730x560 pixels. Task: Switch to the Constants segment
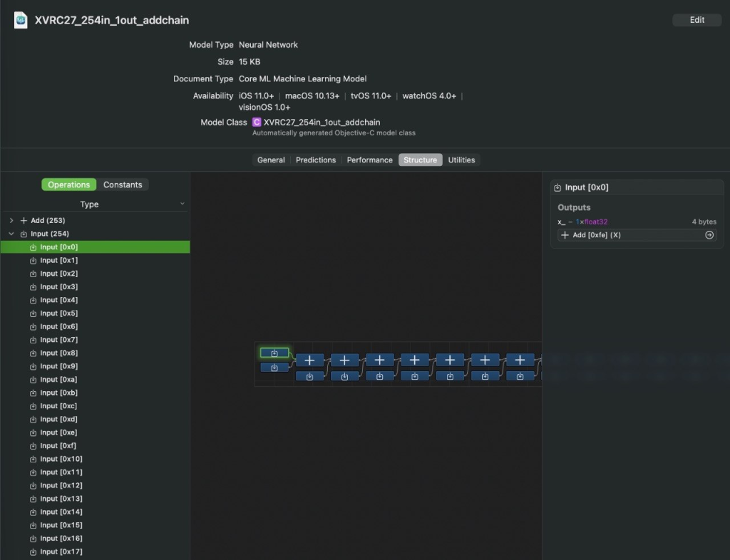[123, 185]
